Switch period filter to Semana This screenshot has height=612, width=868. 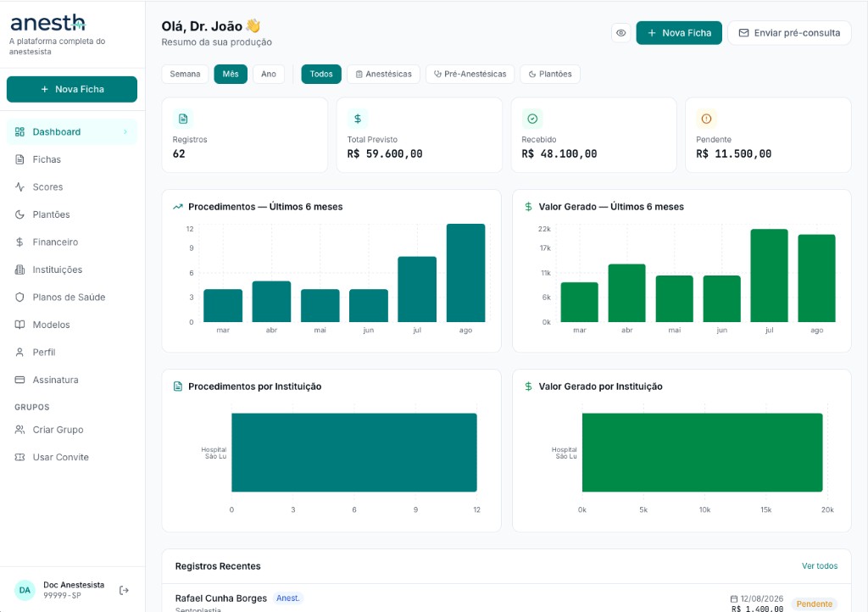click(185, 74)
